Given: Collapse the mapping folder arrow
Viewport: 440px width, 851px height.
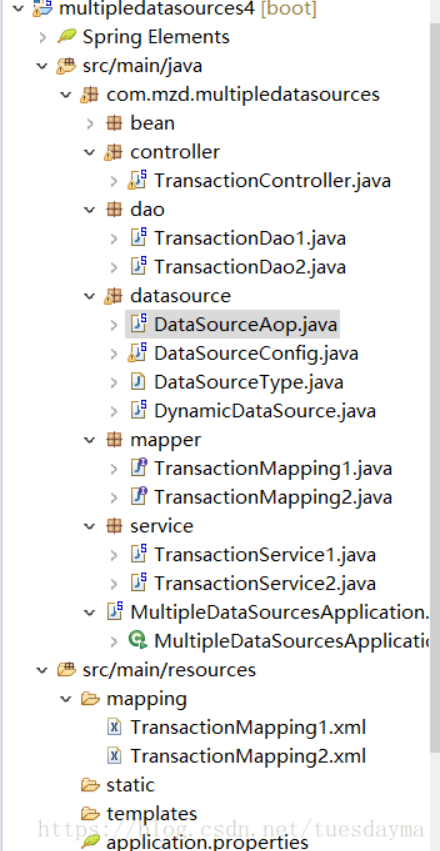Looking at the screenshot, I should tap(66, 698).
